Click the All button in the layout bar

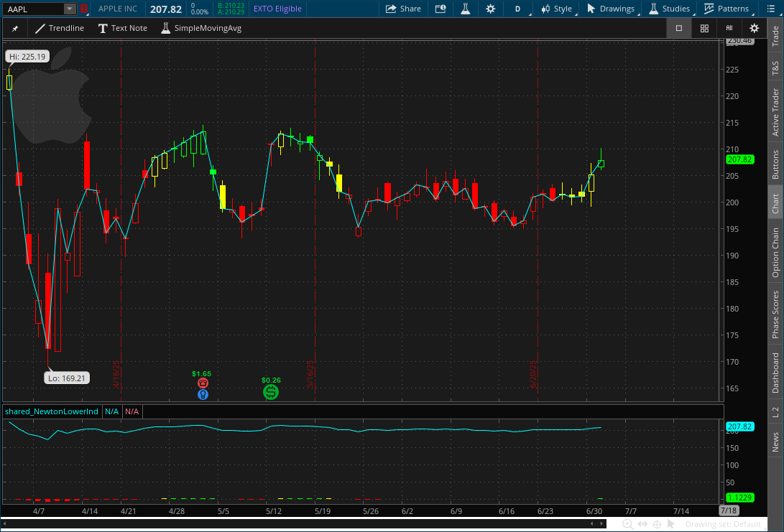click(x=729, y=28)
